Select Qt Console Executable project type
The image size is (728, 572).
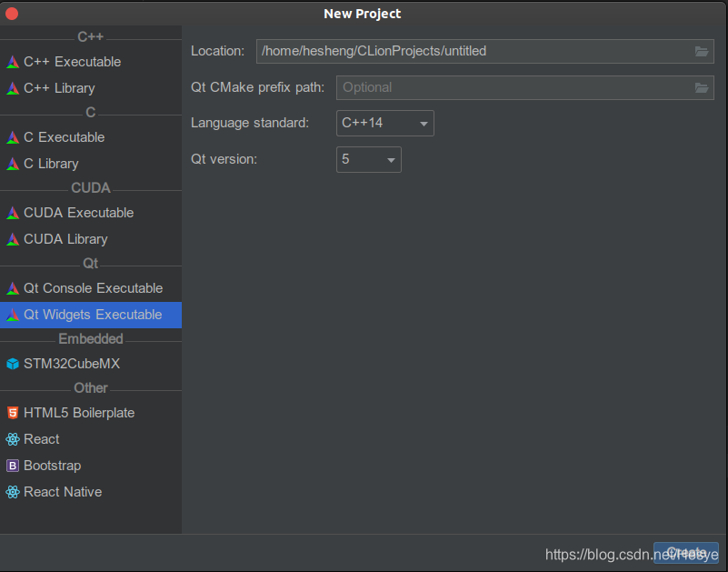91,288
